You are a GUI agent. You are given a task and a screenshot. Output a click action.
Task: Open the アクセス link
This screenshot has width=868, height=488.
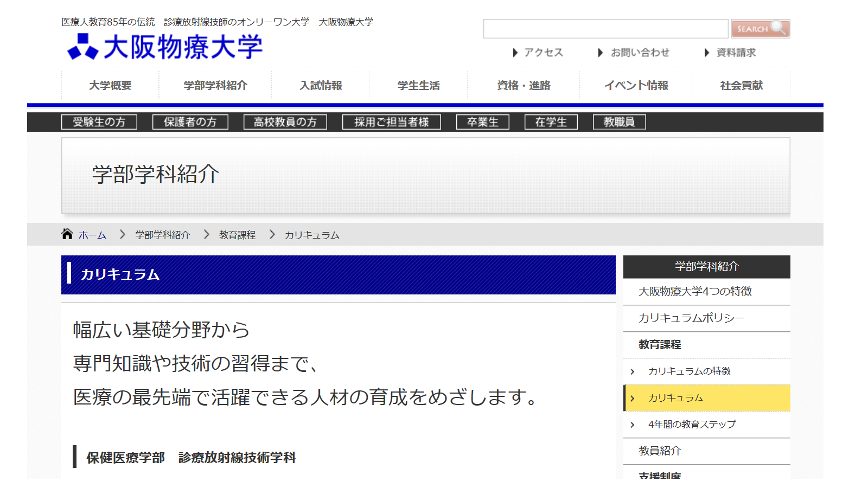pyautogui.click(x=538, y=53)
